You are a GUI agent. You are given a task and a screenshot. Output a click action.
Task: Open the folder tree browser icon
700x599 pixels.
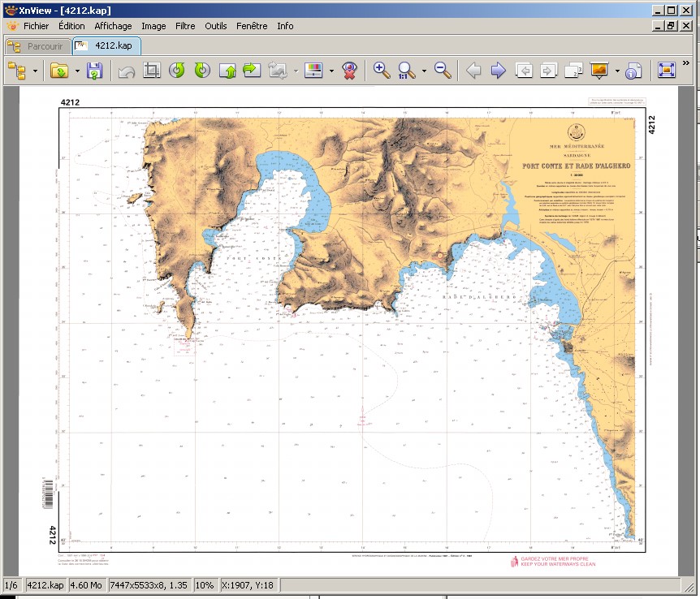coord(17,71)
